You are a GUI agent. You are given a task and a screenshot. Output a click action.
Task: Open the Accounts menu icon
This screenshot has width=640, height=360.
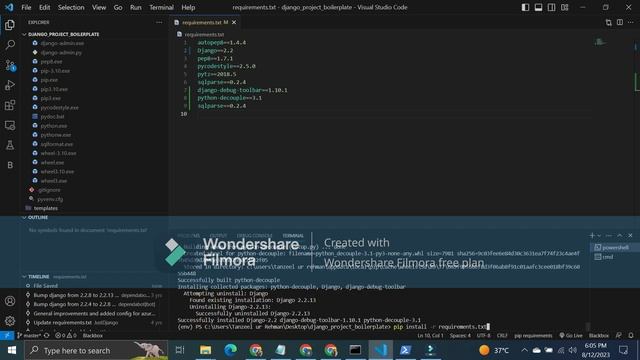(x=10, y=301)
